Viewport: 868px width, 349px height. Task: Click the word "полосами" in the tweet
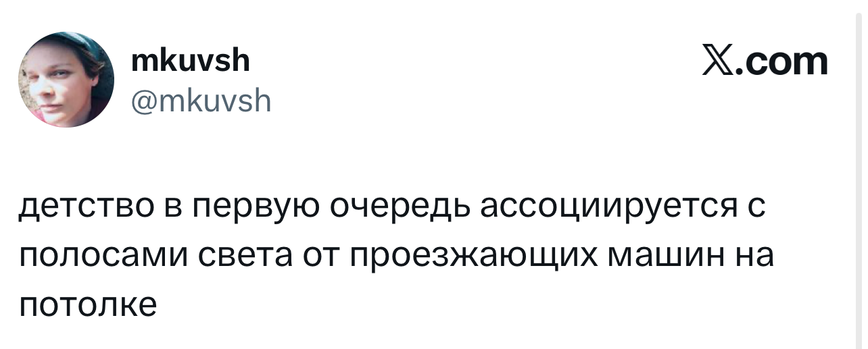click(101, 256)
